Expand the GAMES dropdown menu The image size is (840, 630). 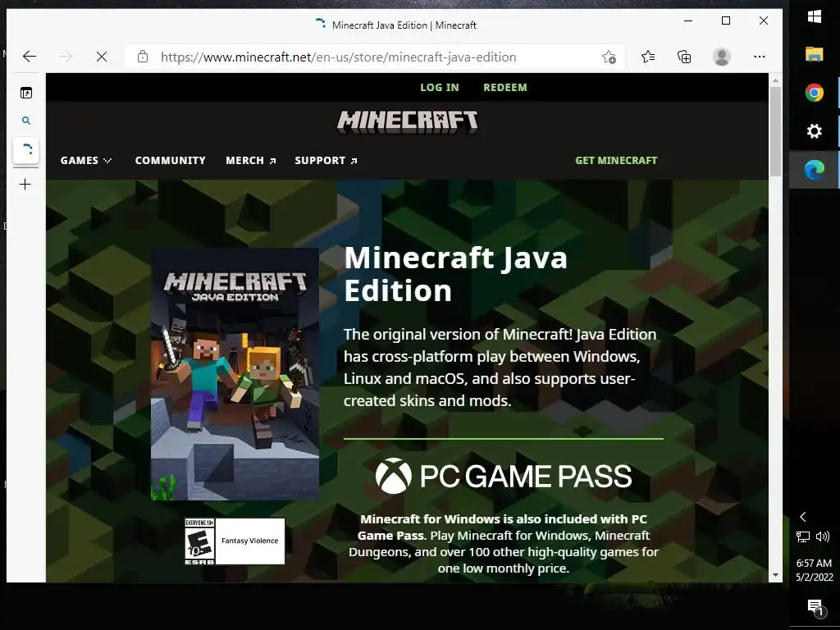85,160
